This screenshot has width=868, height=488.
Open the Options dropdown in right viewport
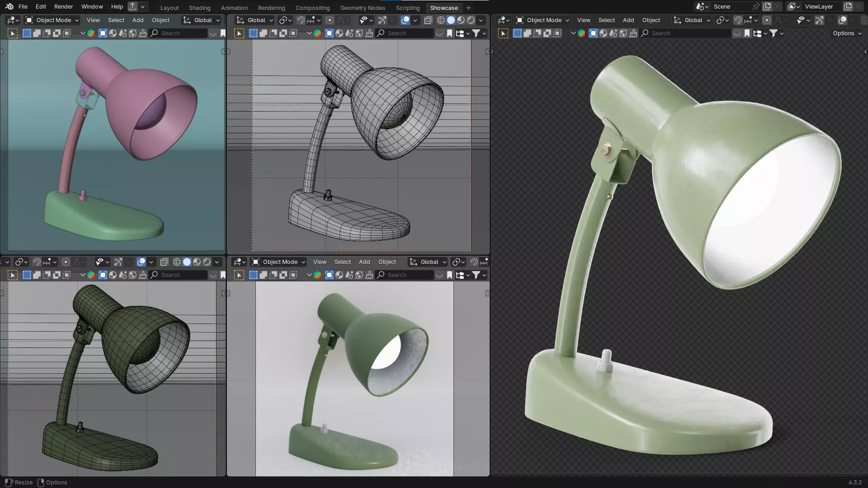(847, 33)
